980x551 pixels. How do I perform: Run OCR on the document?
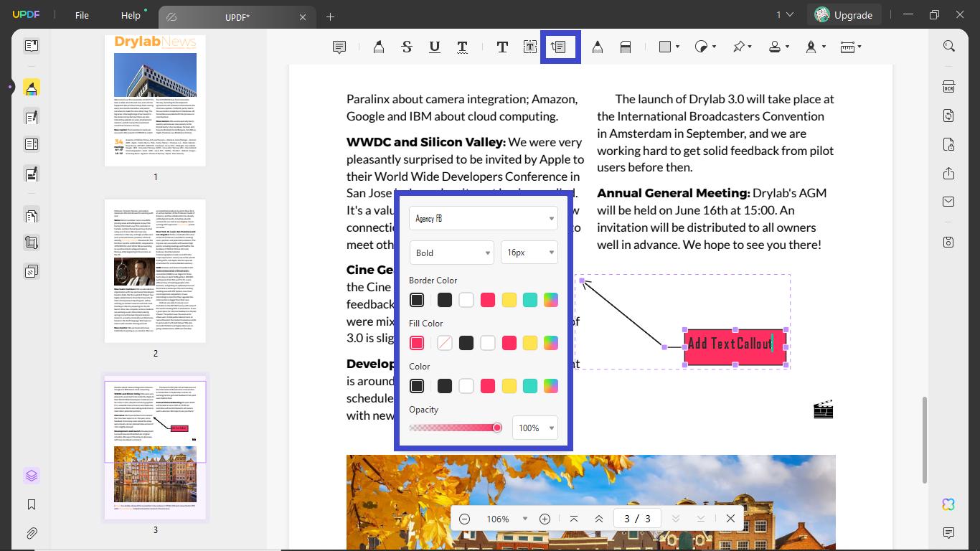tap(948, 86)
